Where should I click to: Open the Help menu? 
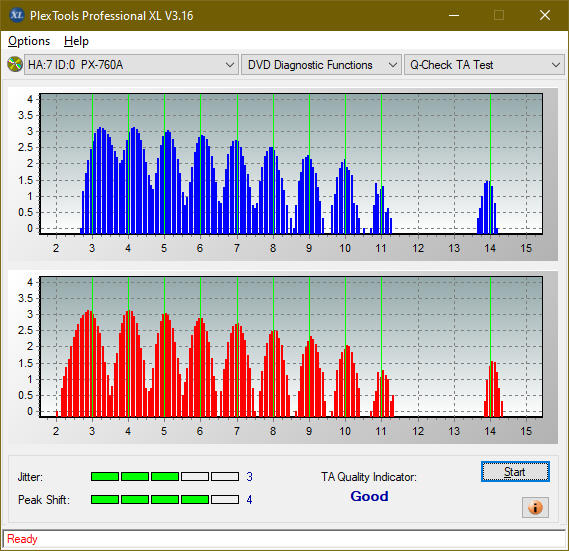pyautogui.click(x=76, y=41)
